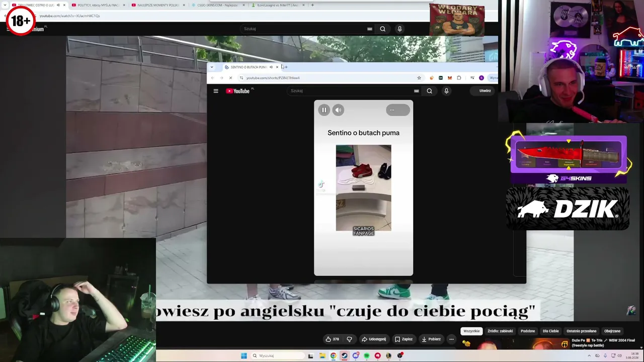This screenshot has width=644, height=362.
Task: Select the Wszystkie filter chip
Action: [471, 331]
